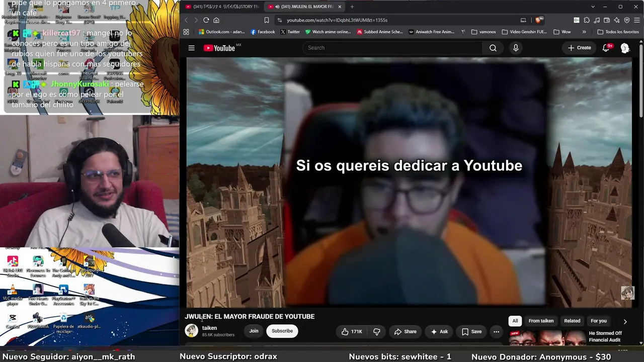Image resolution: width=644 pixels, height=362 pixels.
Task: Select the VLC media player desktop icon
Action: point(13,295)
